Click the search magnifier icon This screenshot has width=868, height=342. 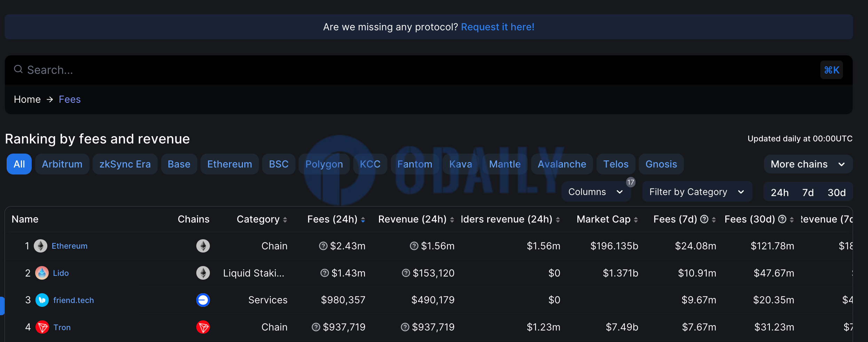coord(18,70)
